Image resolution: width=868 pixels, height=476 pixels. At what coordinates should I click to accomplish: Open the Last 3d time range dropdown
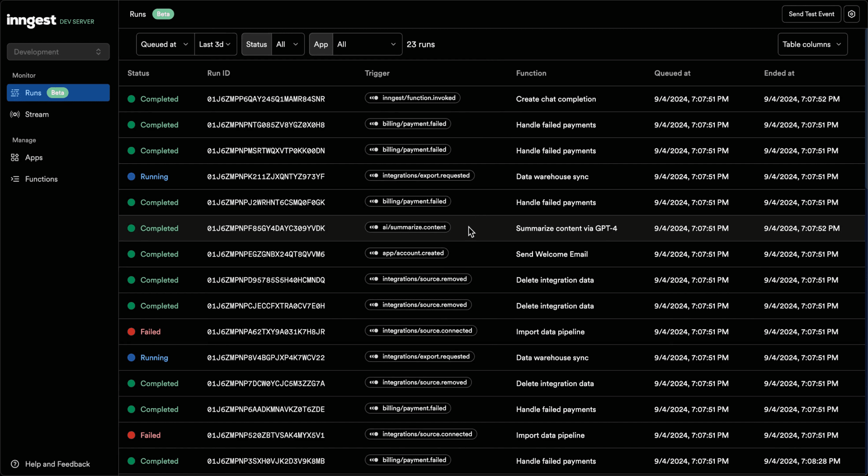(x=215, y=44)
